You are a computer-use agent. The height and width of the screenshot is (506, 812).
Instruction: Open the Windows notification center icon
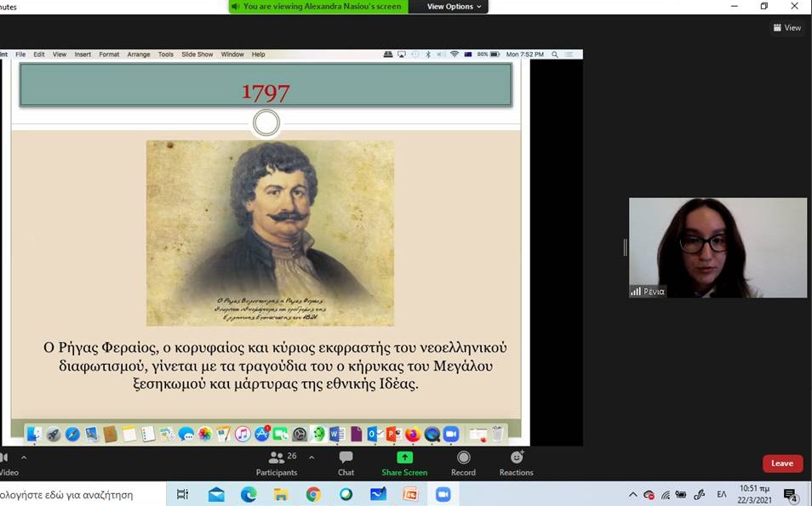click(790, 495)
